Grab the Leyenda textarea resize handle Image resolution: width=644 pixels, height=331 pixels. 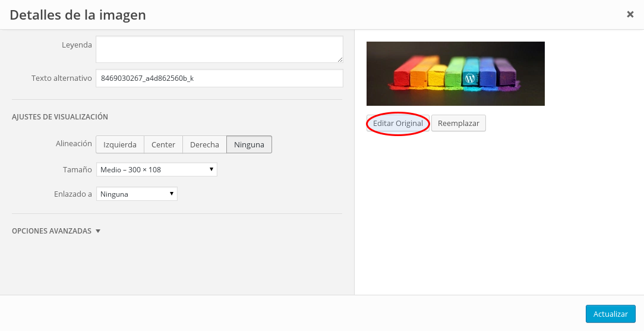[340, 59]
